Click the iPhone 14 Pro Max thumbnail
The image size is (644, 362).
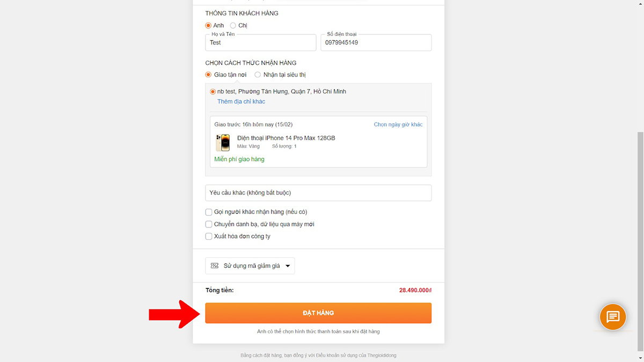[x=223, y=143]
